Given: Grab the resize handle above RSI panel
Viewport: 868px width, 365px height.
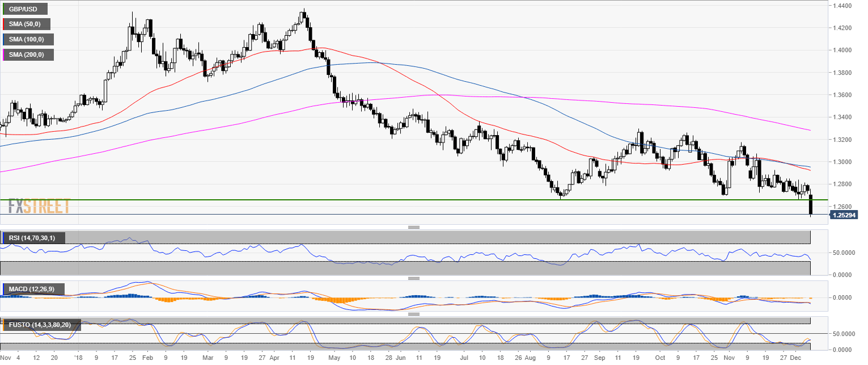Looking at the screenshot, I should coord(414,228).
